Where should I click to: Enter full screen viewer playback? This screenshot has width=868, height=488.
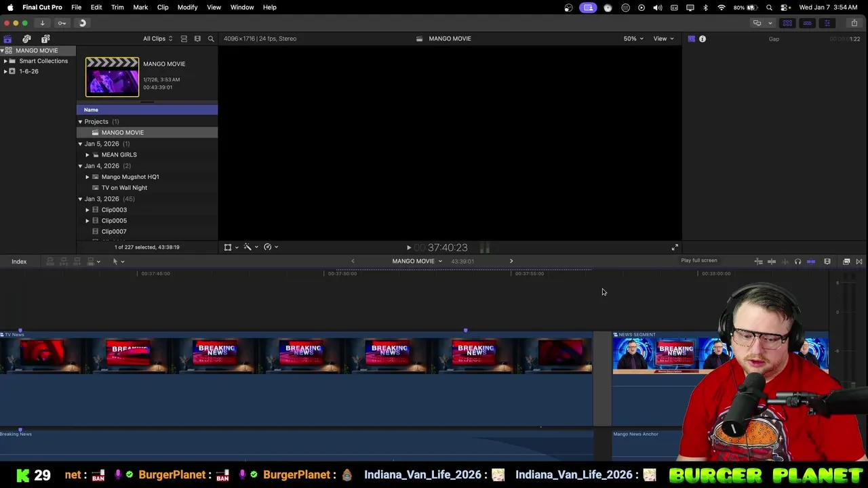coord(675,248)
